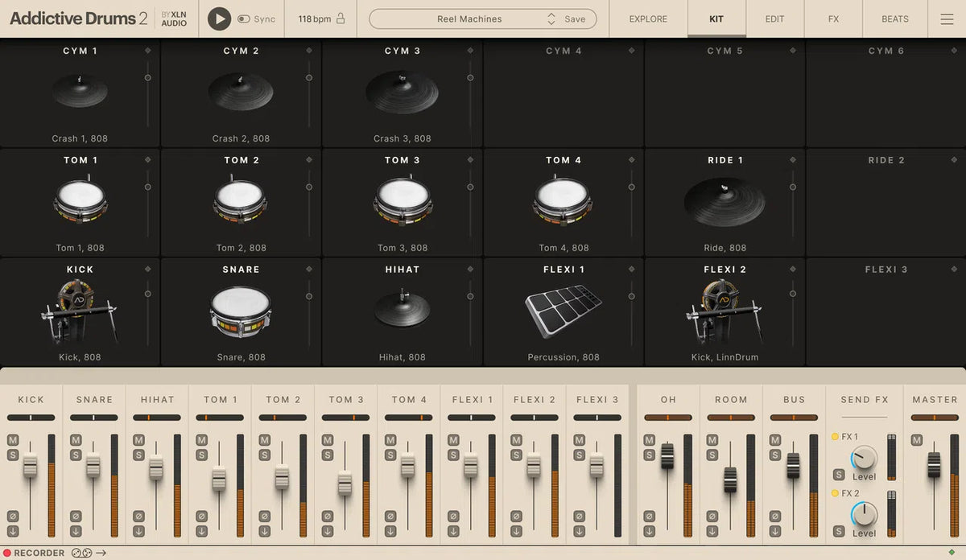
Task: Click the next-preset down chevron
Action: [552, 23]
